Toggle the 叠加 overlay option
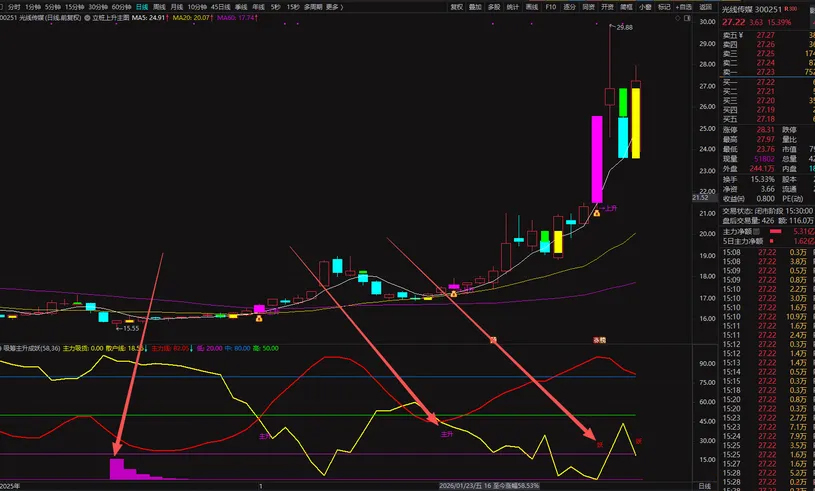 tap(475, 7)
